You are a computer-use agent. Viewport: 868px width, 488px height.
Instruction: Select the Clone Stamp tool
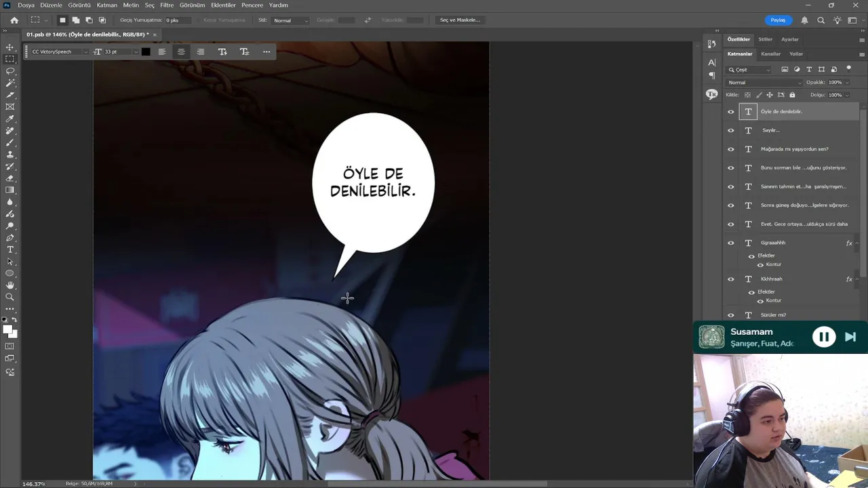9,155
